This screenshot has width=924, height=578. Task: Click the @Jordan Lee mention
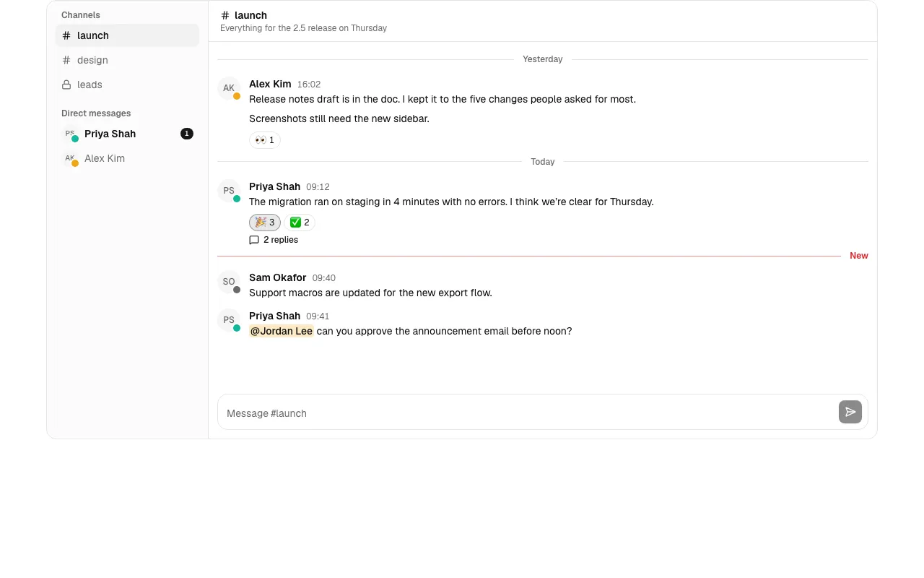pyautogui.click(x=282, y=331)
